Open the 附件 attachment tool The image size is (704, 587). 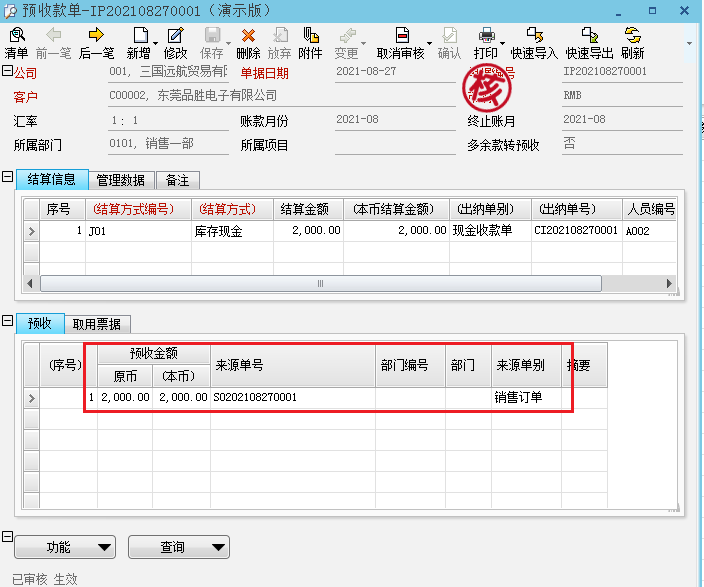coord(311,43)
